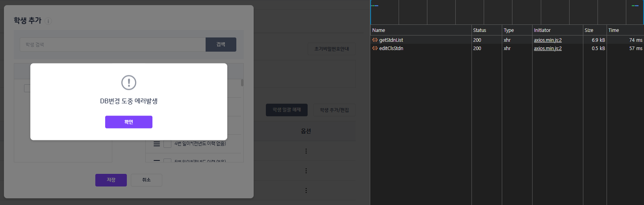644x205 pixels.
Task: Toggle the checkbox in left student list
Action: coord(27,88)
